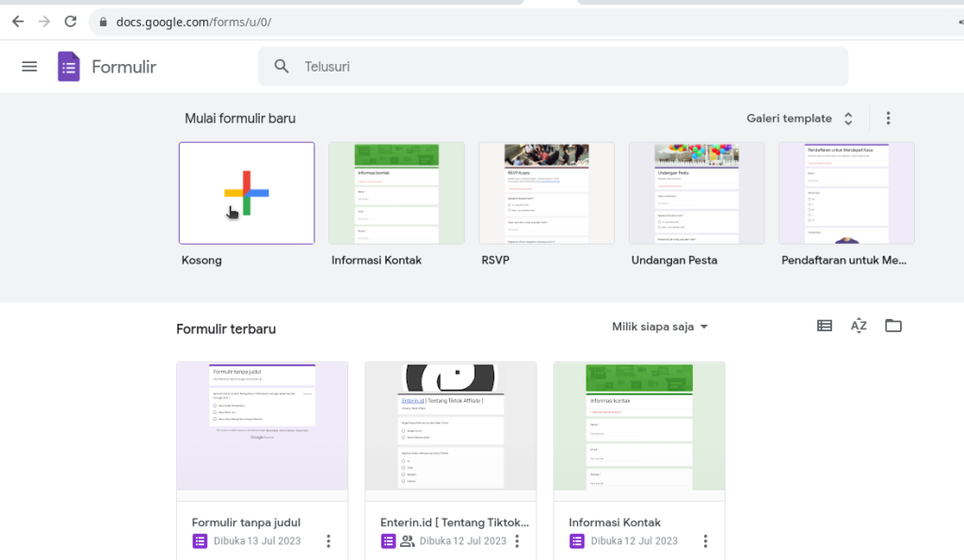Switch forms display to list view

pyautogui.click(x=824, y=325)
